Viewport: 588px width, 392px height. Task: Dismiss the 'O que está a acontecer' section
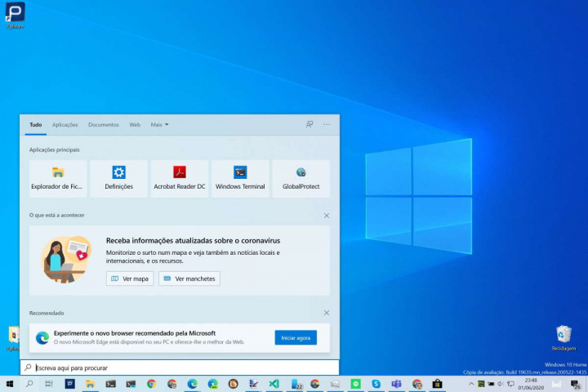(327, 216)
